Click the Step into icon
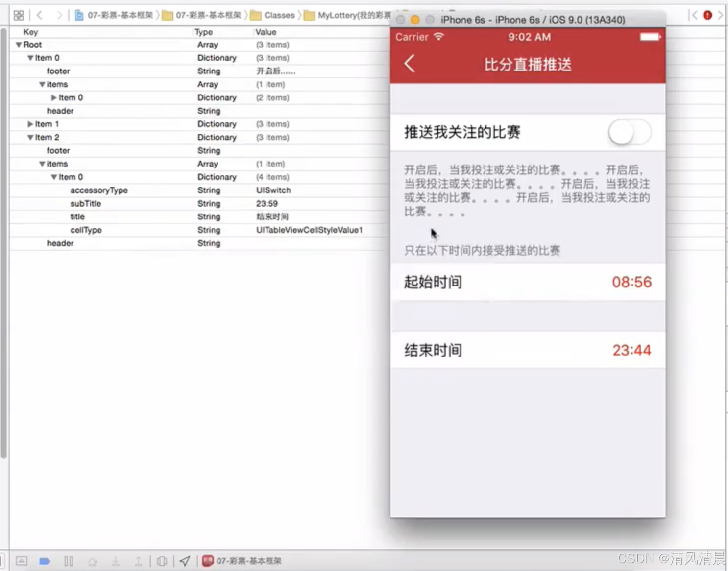 click(116, 561)
